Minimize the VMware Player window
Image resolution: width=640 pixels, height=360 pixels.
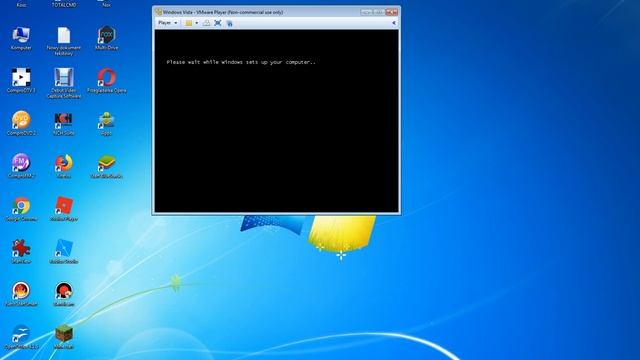(x=367, y=12)
